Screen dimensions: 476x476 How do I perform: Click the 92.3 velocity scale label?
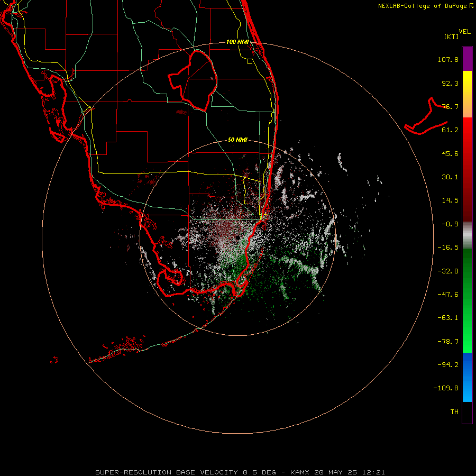point(450,83)
